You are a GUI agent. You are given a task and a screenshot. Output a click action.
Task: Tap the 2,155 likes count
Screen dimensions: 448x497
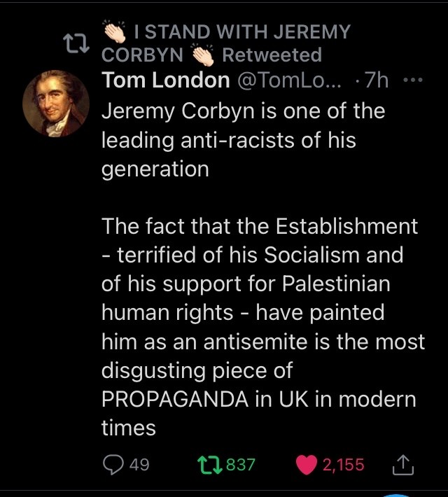[344, 465]
